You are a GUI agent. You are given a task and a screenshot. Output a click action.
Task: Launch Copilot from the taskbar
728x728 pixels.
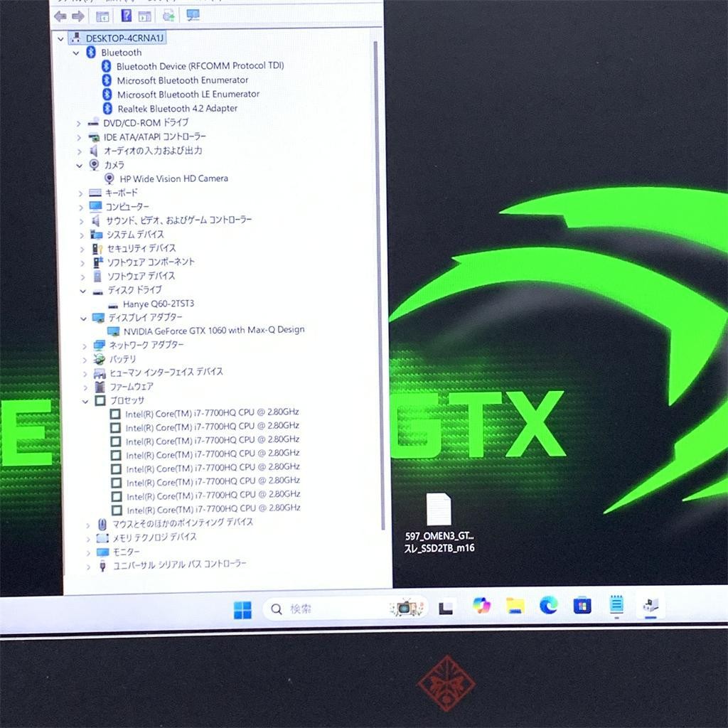481,606
